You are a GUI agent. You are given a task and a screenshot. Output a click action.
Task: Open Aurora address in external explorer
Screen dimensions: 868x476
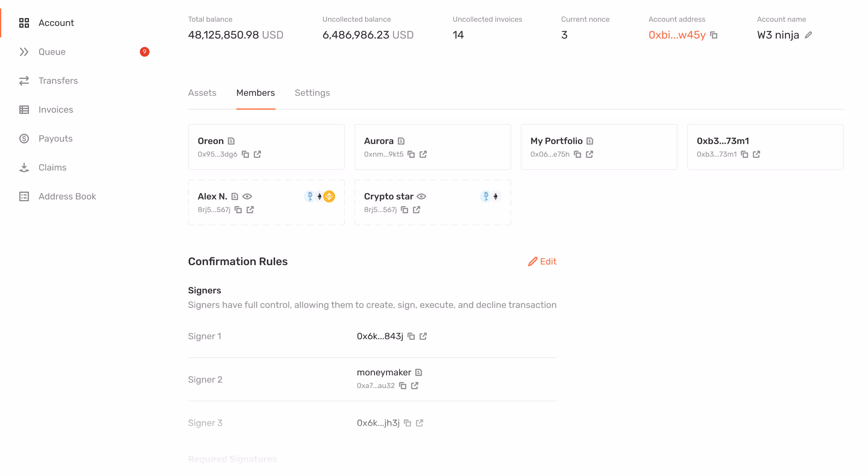(x=423, y=154)
